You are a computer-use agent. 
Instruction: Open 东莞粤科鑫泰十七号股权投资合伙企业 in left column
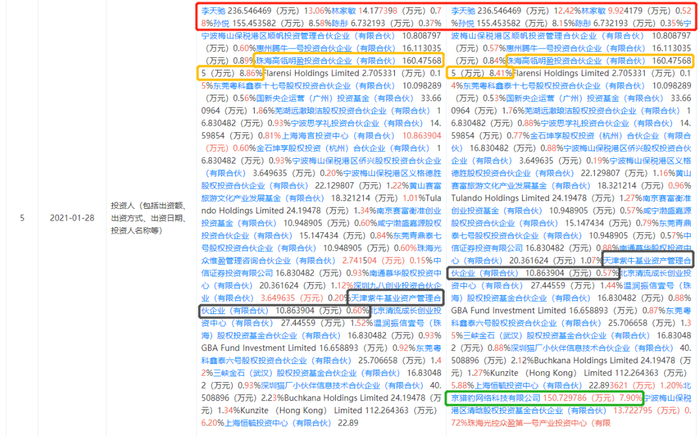pyautogui.click(x=301, y=86)
